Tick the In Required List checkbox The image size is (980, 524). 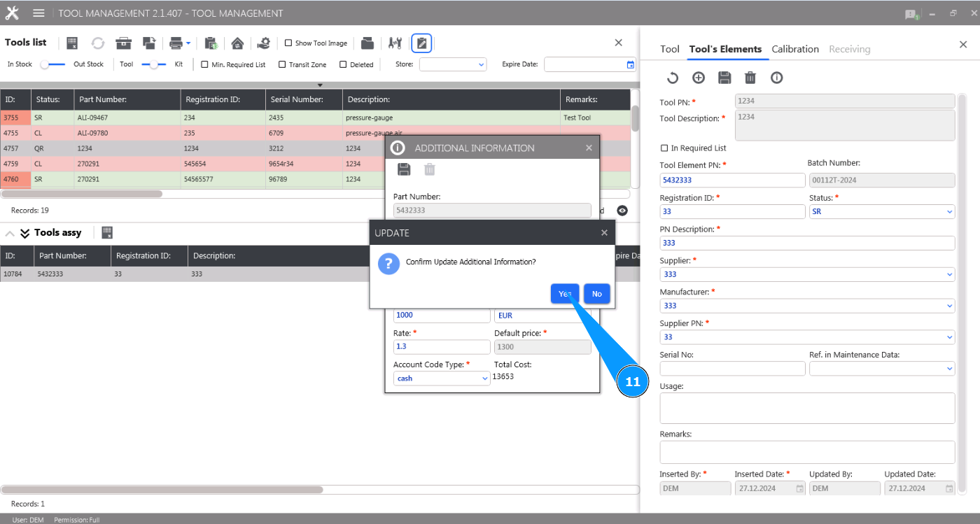[664, 148]
